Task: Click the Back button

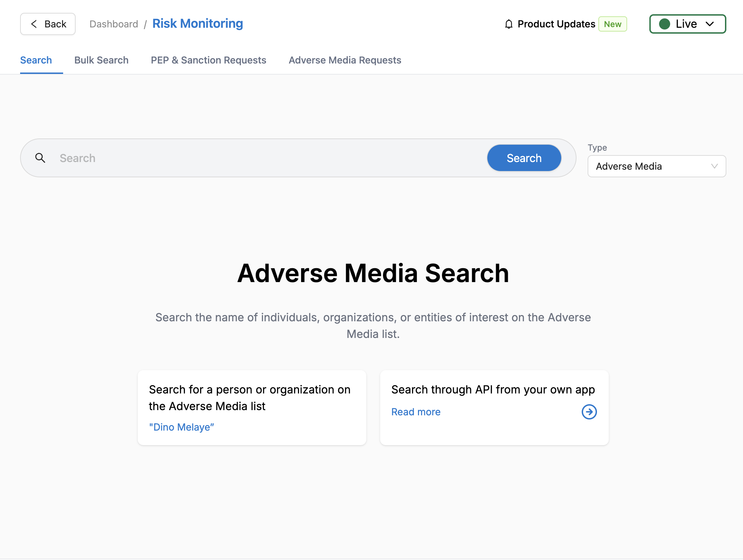Action: [x=48, y=24]
